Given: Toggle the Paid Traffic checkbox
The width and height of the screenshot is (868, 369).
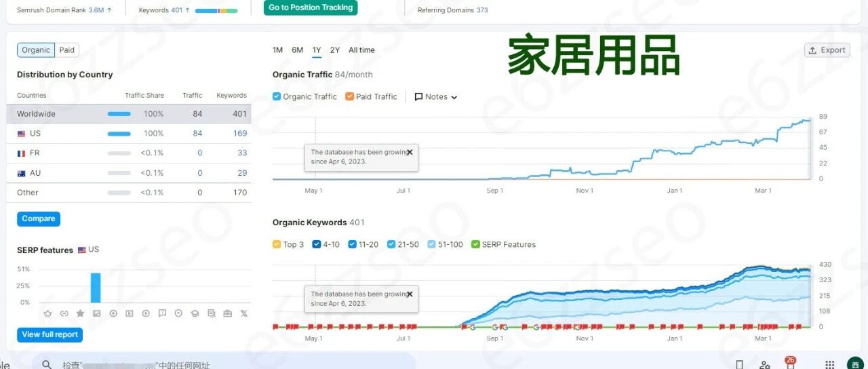Looking at the screenshot, I should coord(349,96).
